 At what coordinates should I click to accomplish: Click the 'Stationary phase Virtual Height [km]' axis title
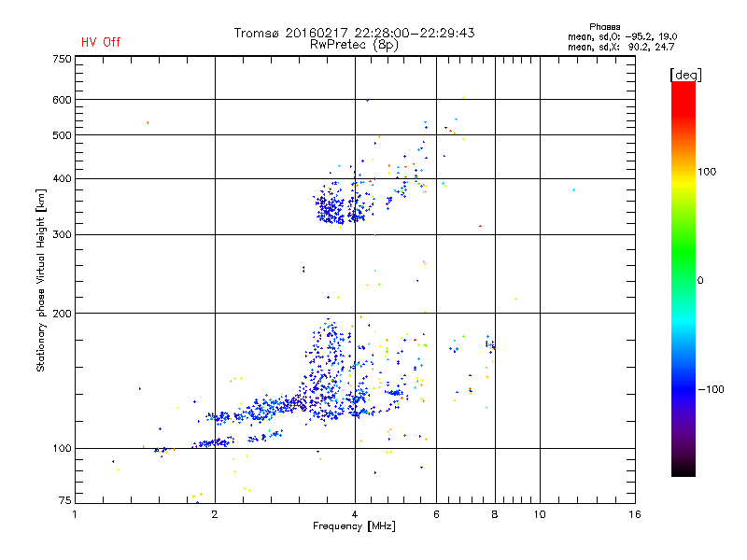[x=41, y=280]
